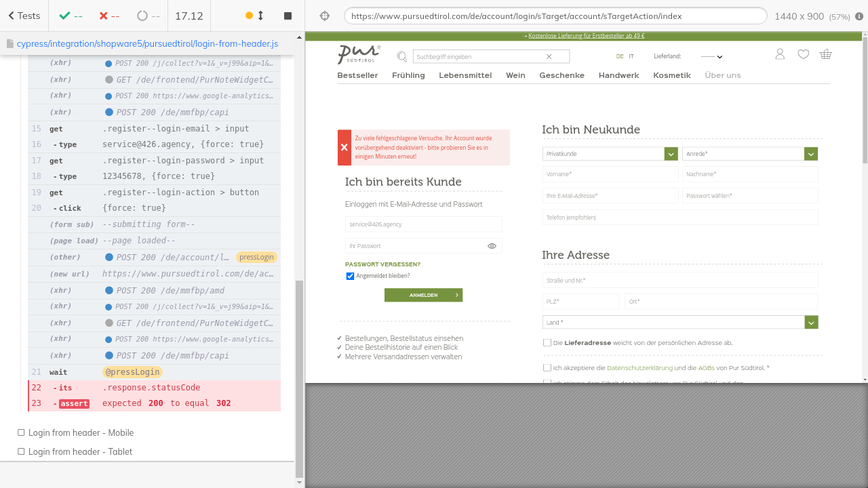The image size is (868, 488).
Task: Open the Wein menu category
Action: coord(515,75)
